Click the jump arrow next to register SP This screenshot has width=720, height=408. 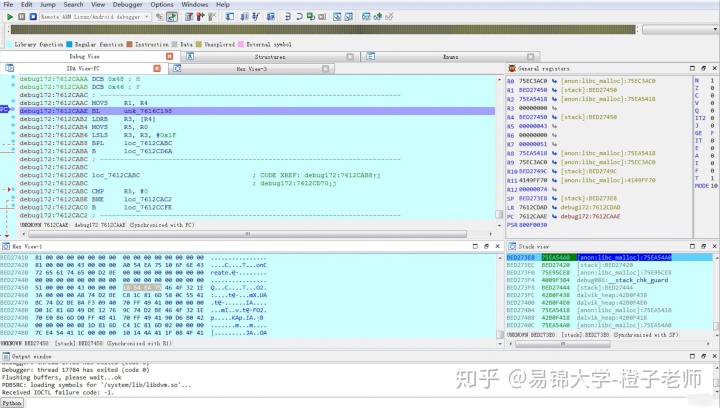(554, 199)
